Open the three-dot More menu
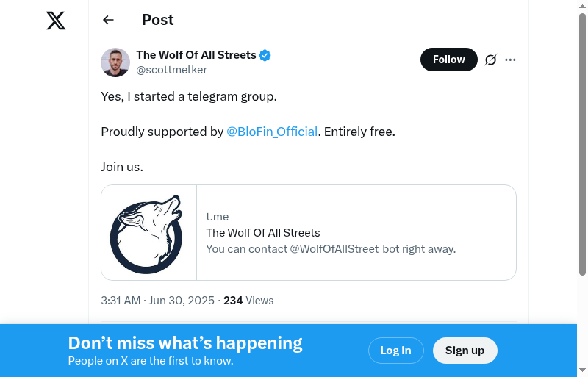The height and width of the screenshot is (377, 588). pos(511,60)
